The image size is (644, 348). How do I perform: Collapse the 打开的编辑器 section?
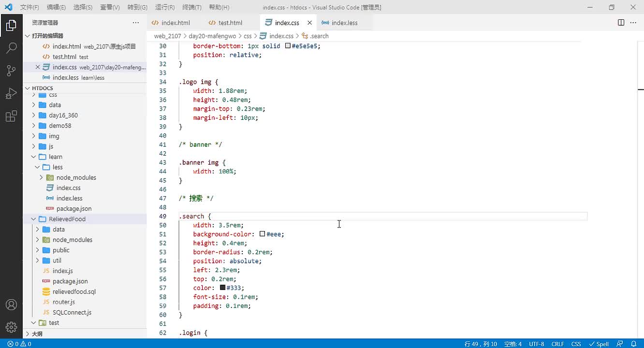47,36
